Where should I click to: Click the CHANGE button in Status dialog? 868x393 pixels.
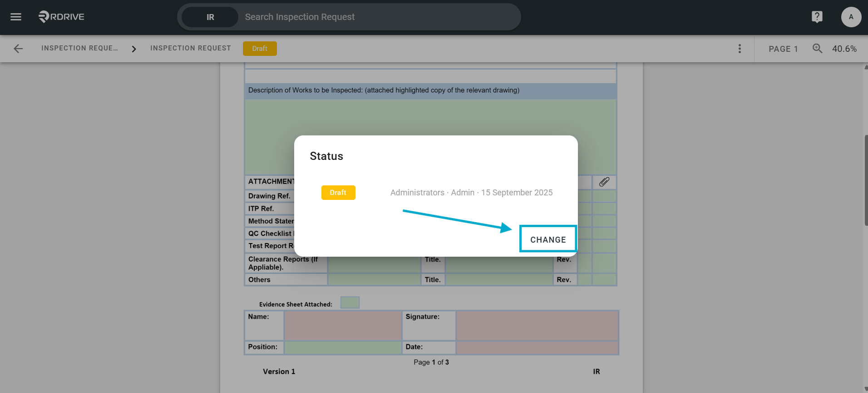[x=548, y=239]
